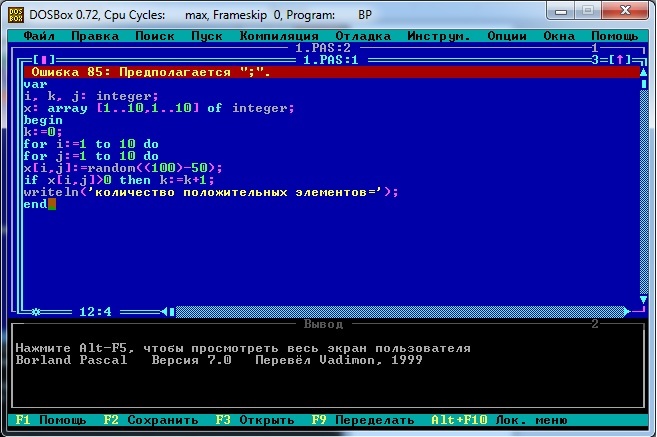Open the Помощь menu
Image resolution: width=657 pixels, height=437 pixels.
(x=615, y=36)
